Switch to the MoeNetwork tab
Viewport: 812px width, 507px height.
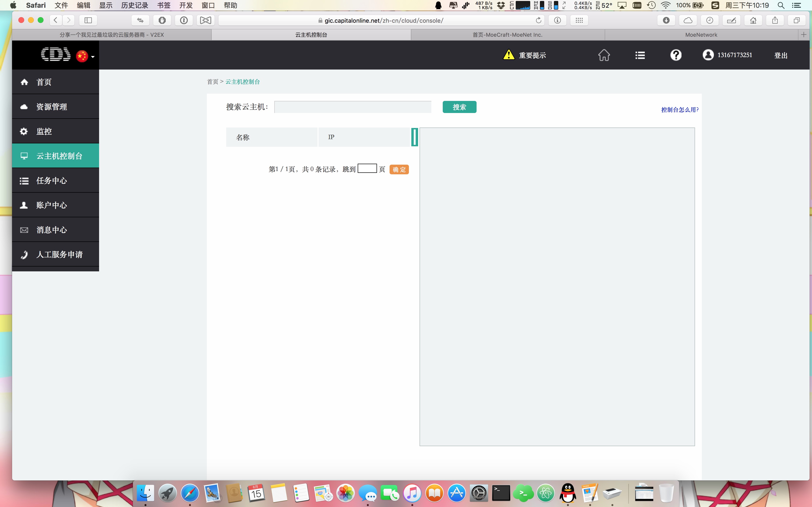click(x=701, y=35)
